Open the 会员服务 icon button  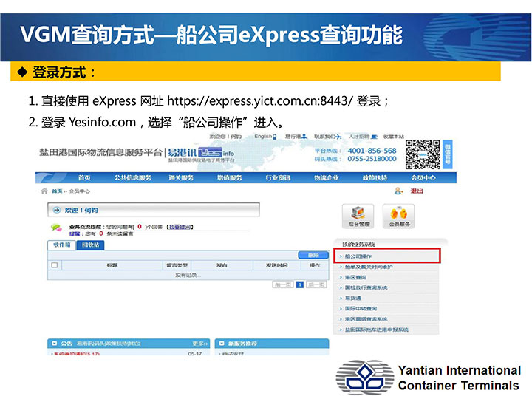click(x=399, y=216)
